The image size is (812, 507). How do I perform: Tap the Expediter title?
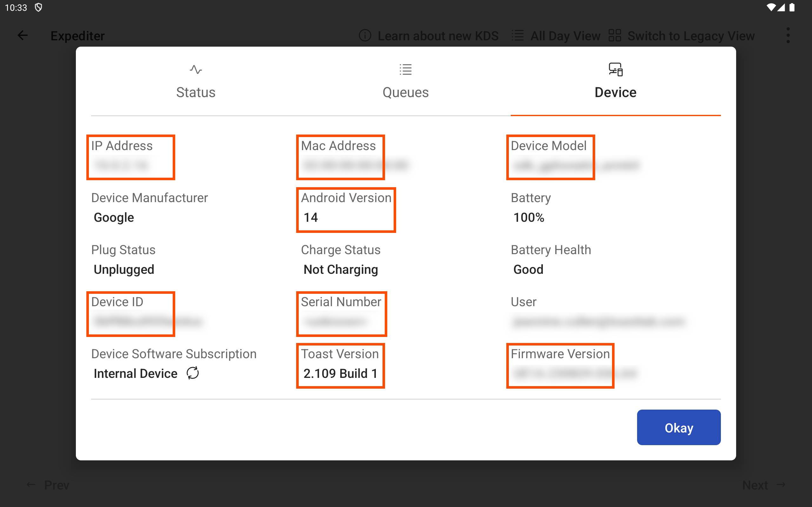tap(77, 36)
